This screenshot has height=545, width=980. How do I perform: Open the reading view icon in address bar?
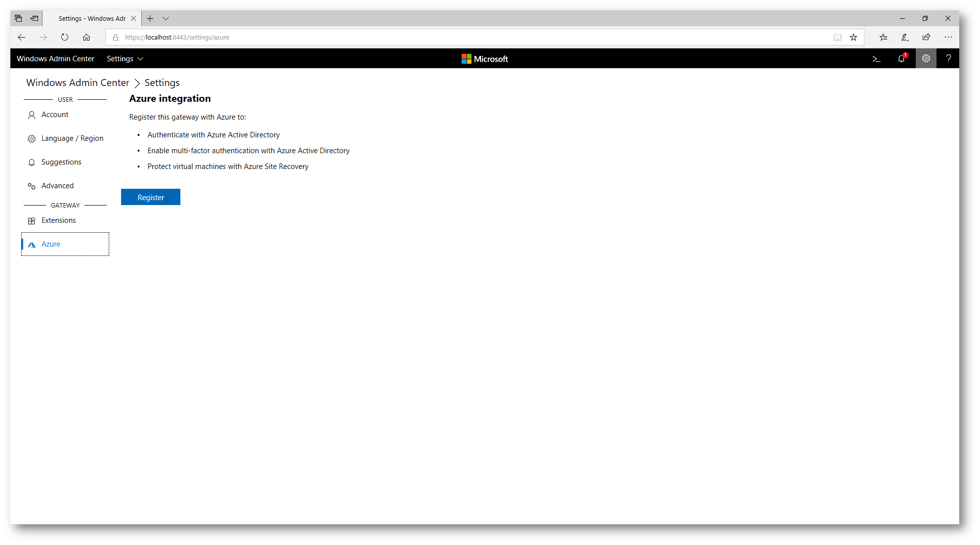pos(837,38)
